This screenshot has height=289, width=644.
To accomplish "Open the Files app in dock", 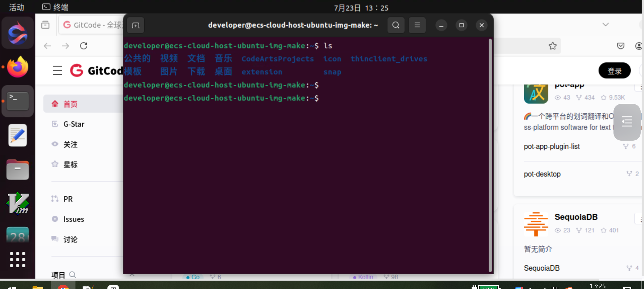I will pos(18,169).
